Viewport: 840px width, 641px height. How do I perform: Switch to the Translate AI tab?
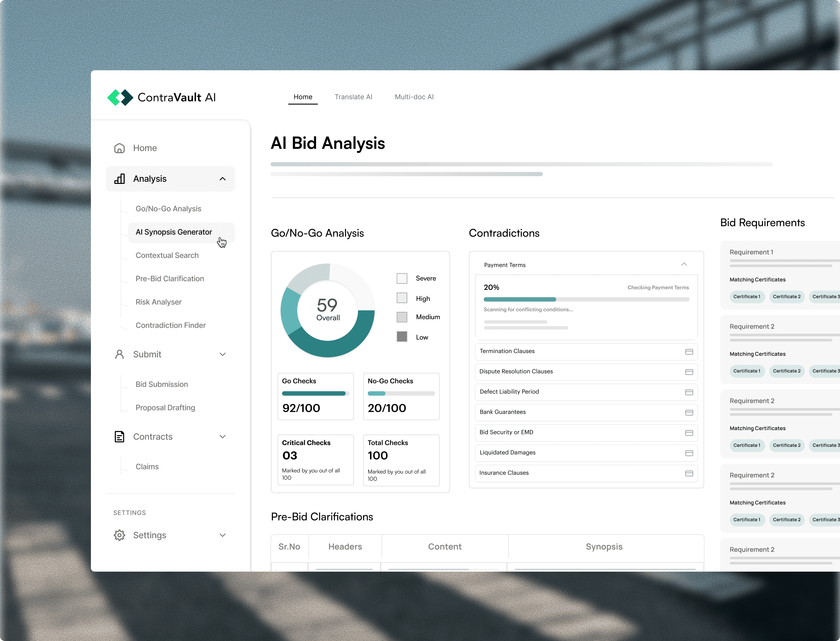pos(353,97)
